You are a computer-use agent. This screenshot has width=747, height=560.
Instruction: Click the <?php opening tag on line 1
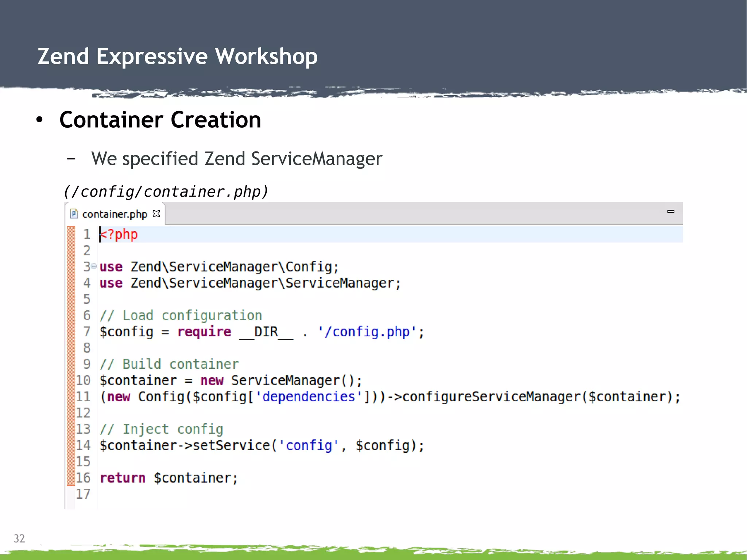tap(119, 235)
